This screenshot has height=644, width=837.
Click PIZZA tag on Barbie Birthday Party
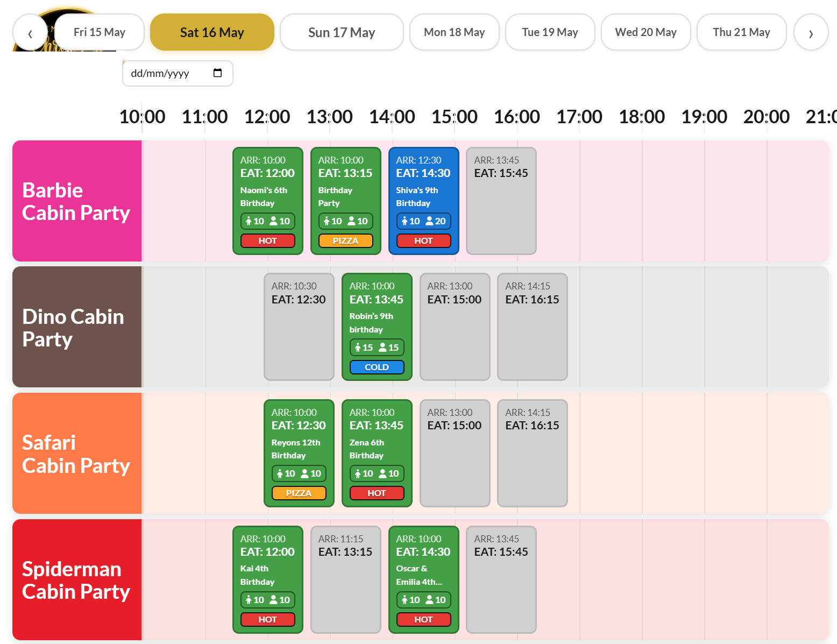346,240
